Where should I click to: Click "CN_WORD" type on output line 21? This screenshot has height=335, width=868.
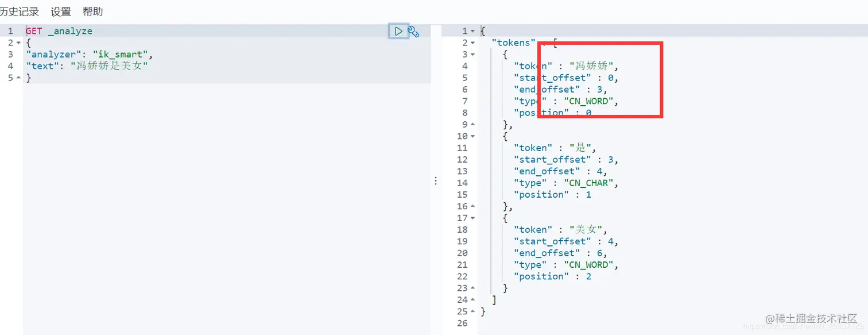click(588, 265)
